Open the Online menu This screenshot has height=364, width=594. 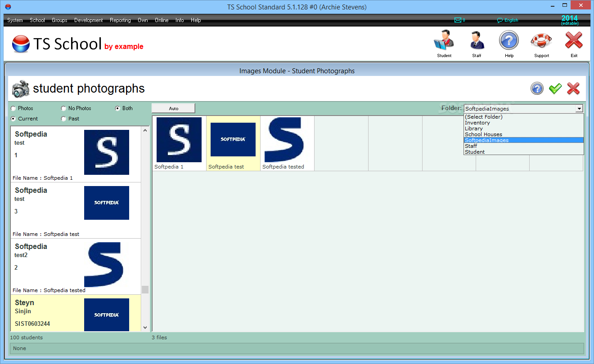162,20
